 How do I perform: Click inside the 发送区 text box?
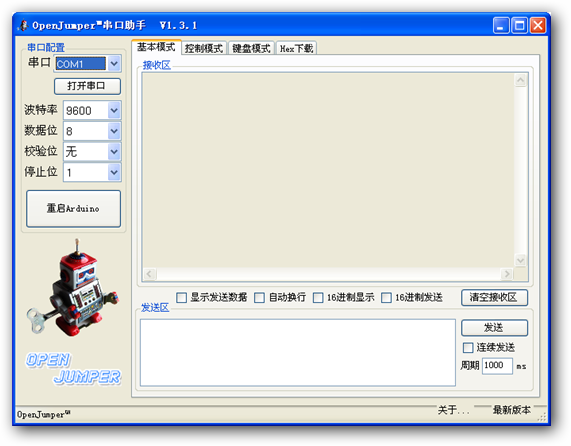(x=298, y=352)
